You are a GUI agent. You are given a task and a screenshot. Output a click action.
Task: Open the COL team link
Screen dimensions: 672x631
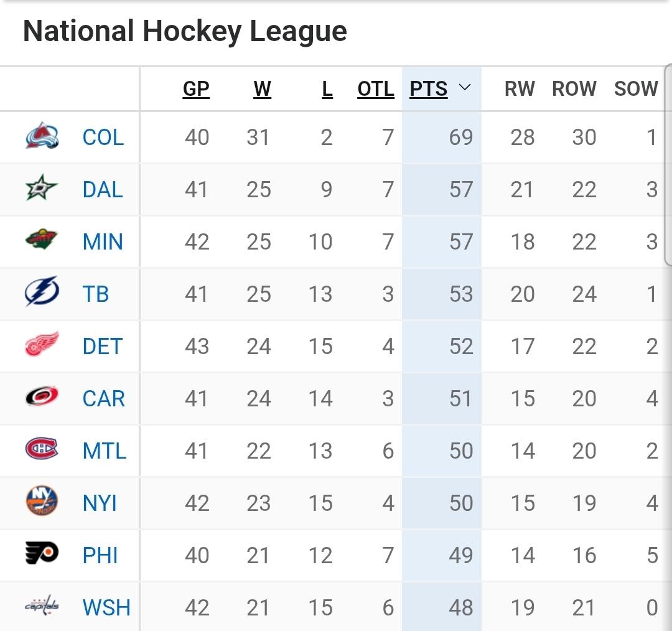(103, 138)
